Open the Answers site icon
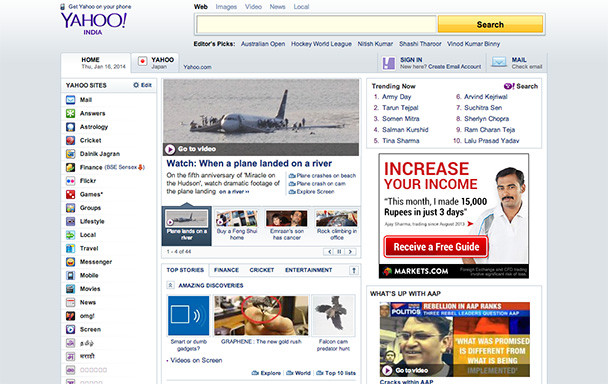The width and height of the screenshot is (608, 384). [x=70, y=113]
